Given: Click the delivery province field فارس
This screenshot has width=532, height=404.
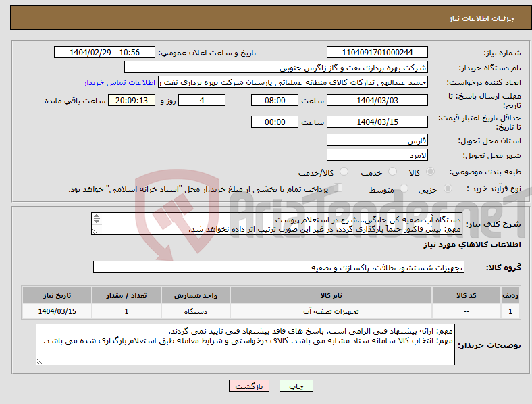Looking at the screenshot, I should pos(377,141).
